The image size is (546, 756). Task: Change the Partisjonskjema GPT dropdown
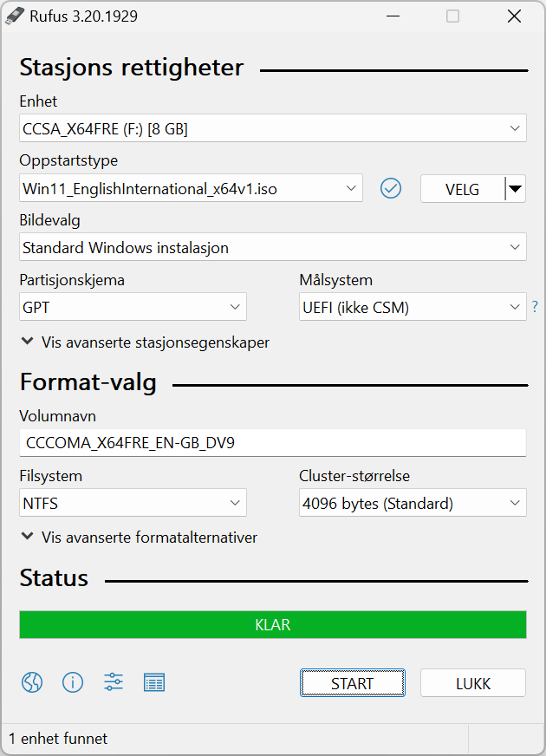(133, 307)
